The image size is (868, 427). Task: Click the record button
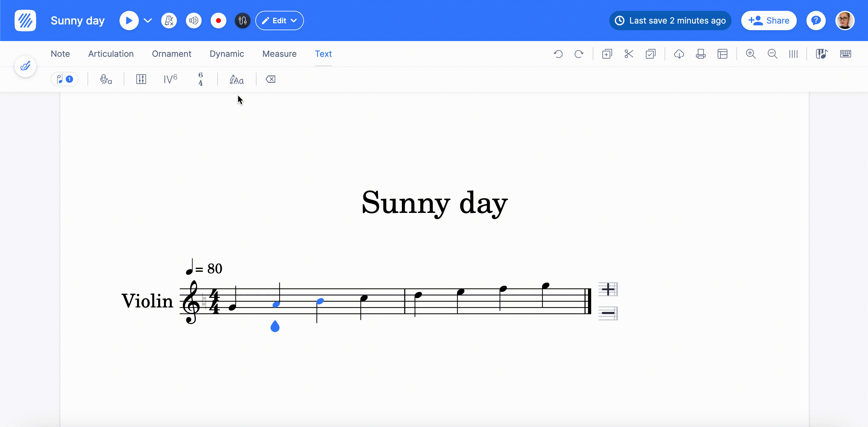(x=218, y=21)
